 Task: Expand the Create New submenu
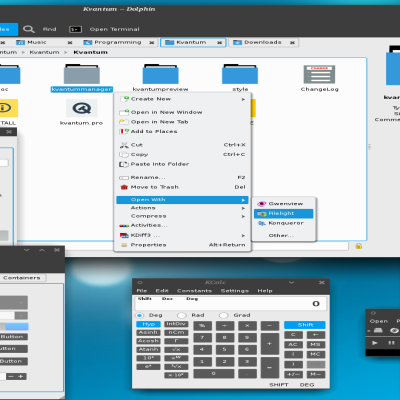[183, 99]
